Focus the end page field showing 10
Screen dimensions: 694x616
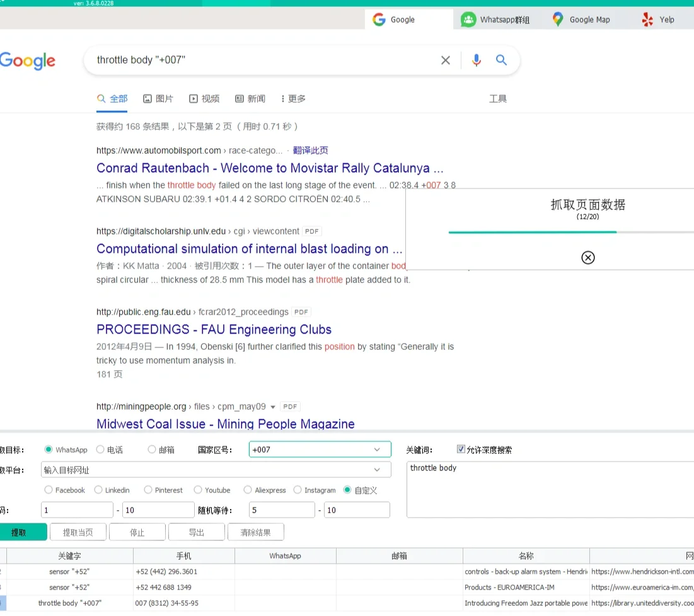click(x=158, y=509)
